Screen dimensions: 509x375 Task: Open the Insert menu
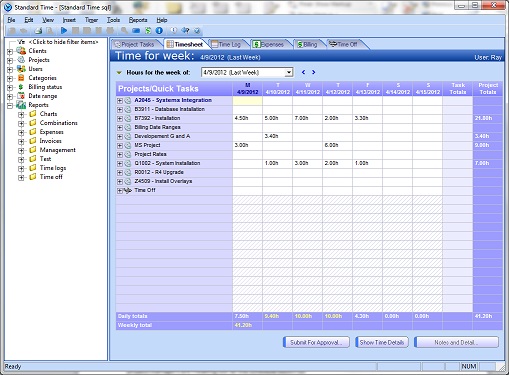[69, 20]
